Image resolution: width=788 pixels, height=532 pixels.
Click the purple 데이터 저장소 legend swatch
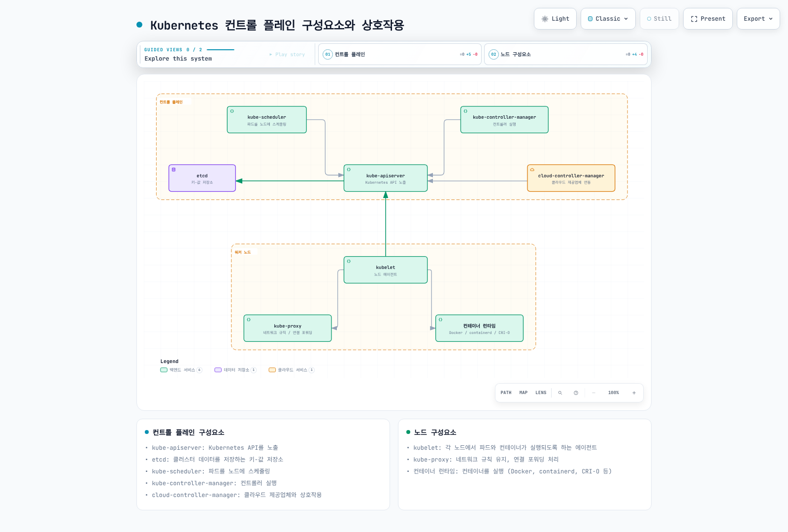(x=218, y=370)
